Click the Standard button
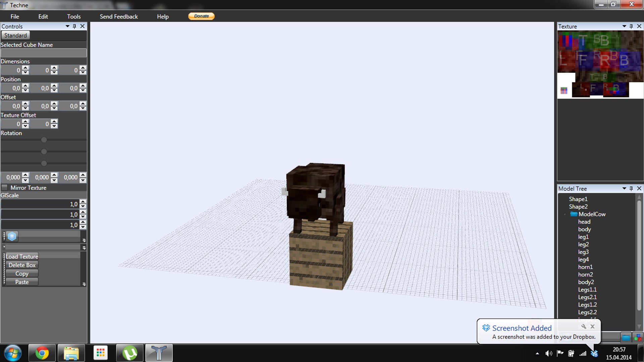Screen dimensions: 644x362 [x=15, y=35]
